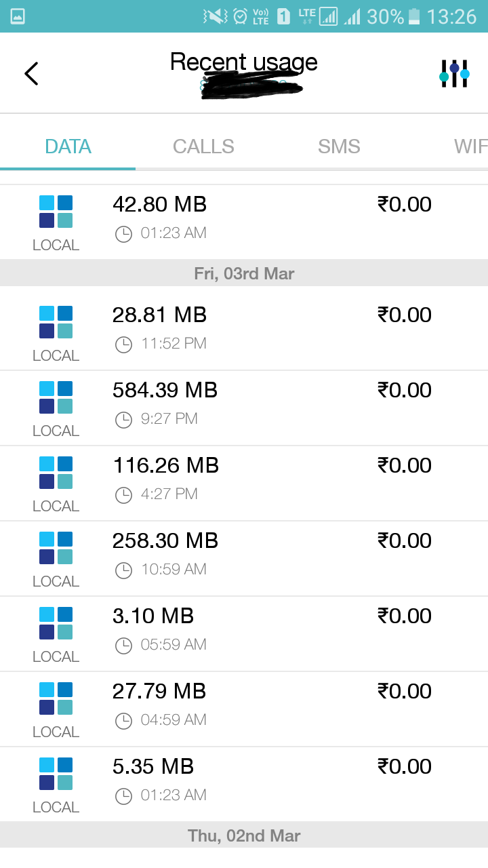Open the partially visible WIFI tab
The image size is (488, 868).
(x=470, y=146)
